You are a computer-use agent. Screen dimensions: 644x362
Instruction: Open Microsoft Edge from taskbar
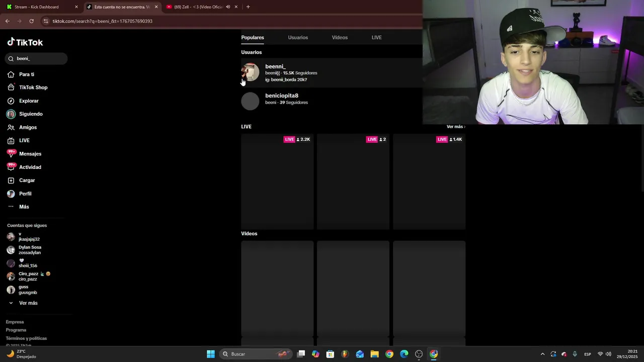click(x=404, y=354)
